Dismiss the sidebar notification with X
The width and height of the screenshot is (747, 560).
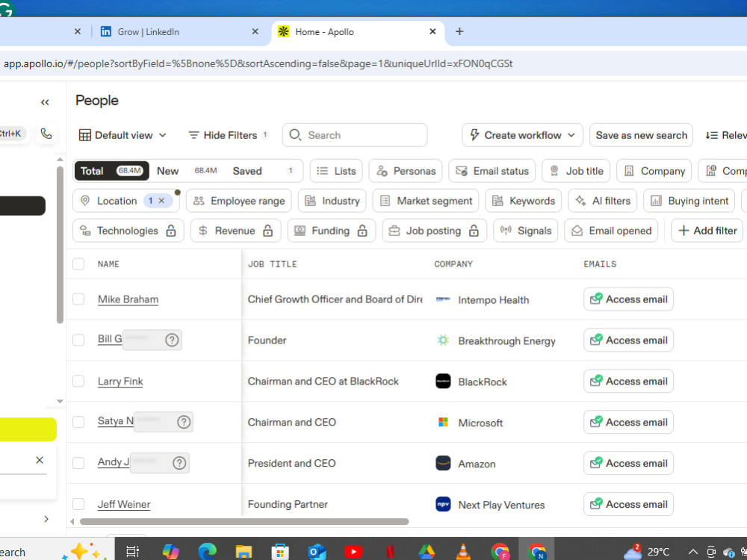click(x=40, y=460)
